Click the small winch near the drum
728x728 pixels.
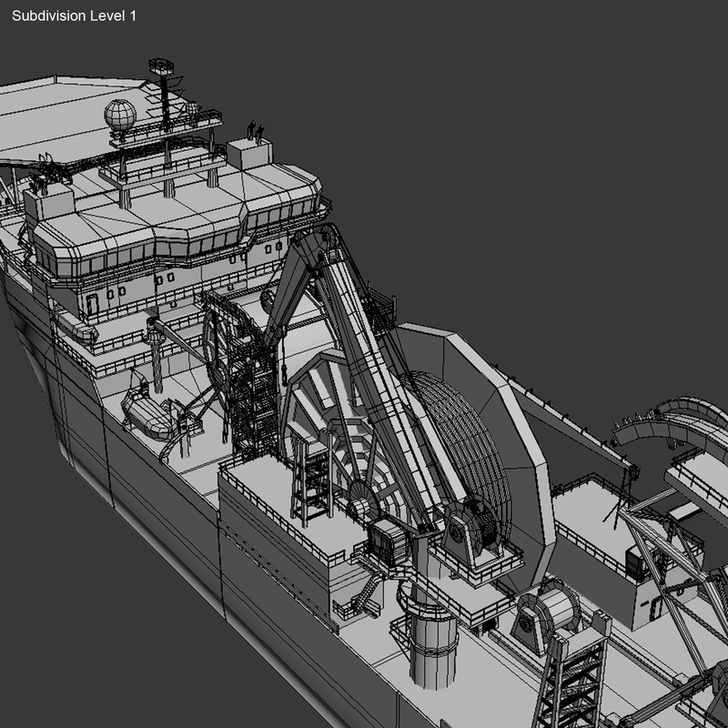click(393, 541)
